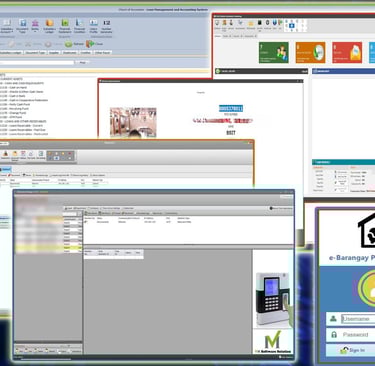Click Find button beside the search field
The image size is (375, 366).
(82, 62)
